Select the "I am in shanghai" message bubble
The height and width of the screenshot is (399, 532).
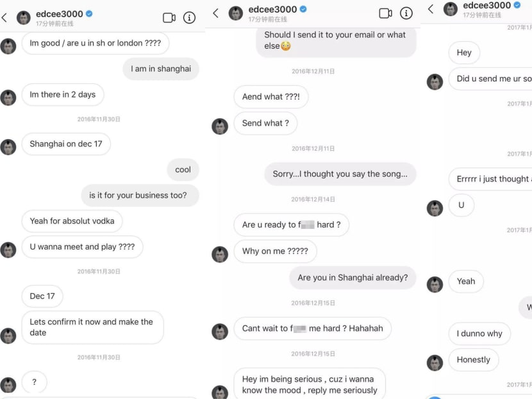[161, 69]
